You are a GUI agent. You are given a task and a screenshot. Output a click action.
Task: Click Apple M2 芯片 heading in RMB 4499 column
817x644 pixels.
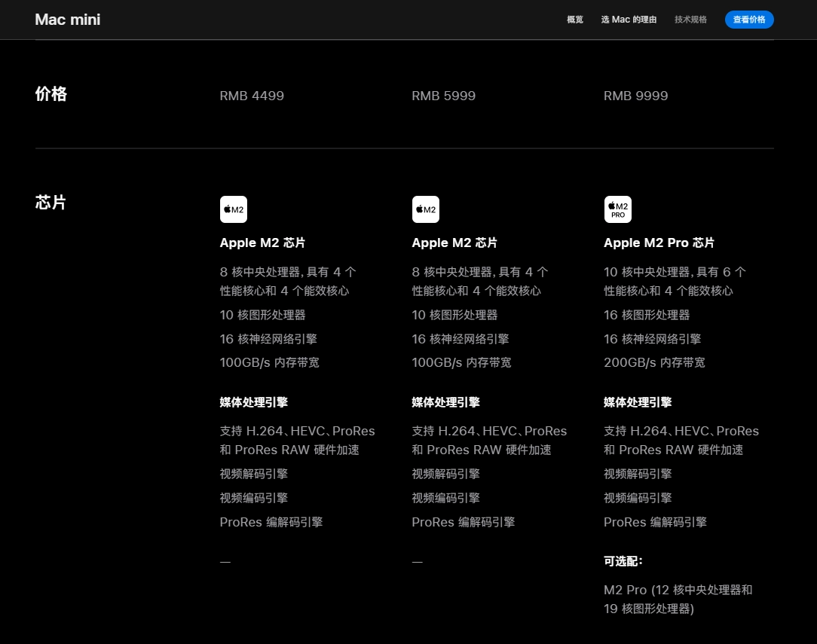pos(262,243)
